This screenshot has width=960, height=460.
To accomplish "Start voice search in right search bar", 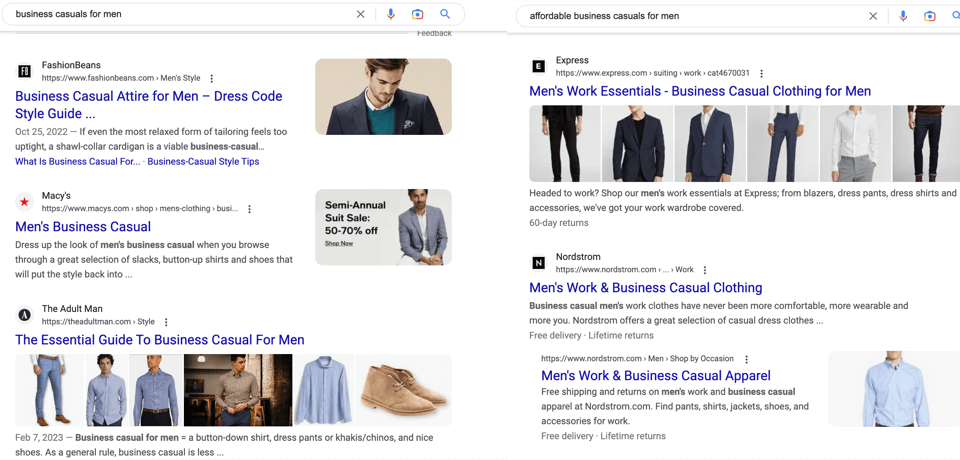I will [903, 16].
